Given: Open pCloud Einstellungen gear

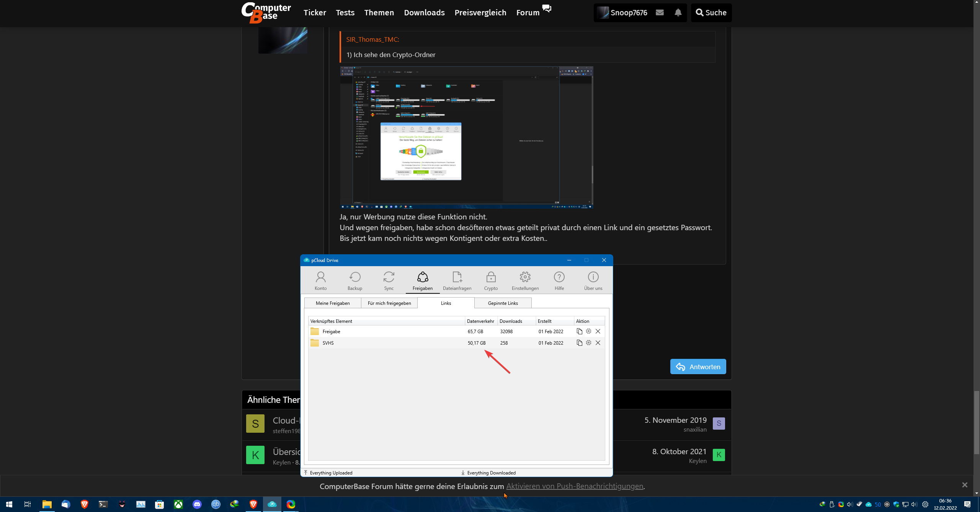Looking at the screenshot, I should (525, 280).
